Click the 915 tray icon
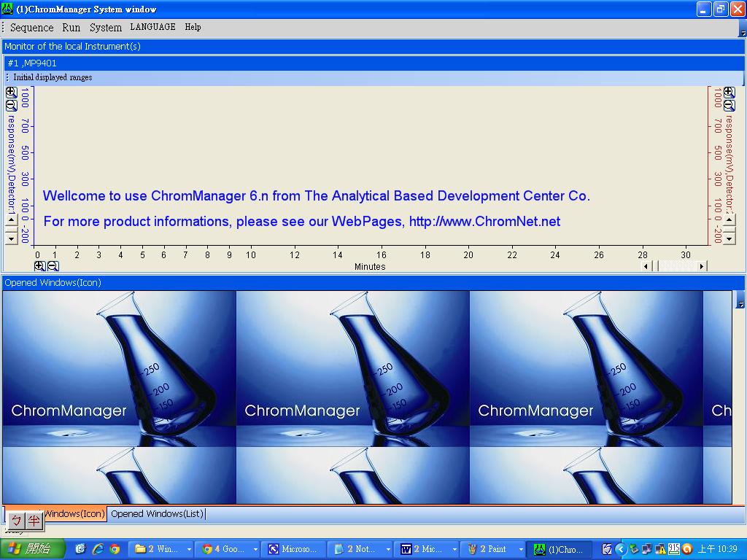747x560 pixels. (x=673, y=549)
